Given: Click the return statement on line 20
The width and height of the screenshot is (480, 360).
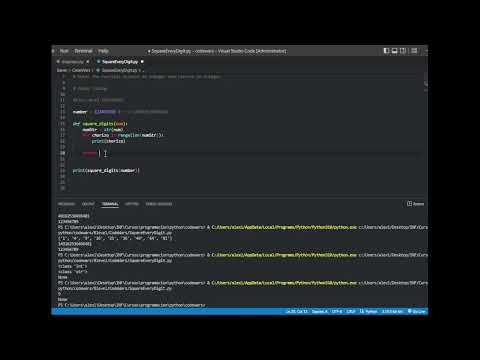Looking at the screenshot, I should (x=89, y=153).
